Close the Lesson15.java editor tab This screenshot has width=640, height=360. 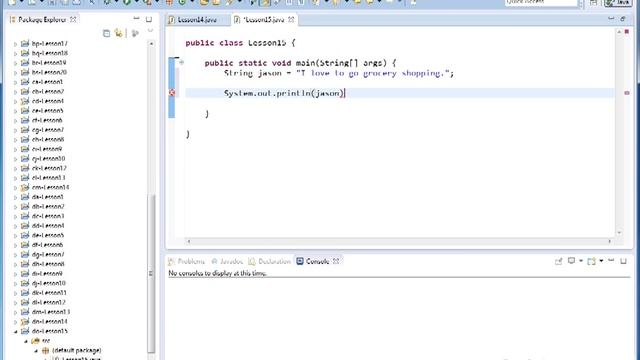(x=291, y=19)
